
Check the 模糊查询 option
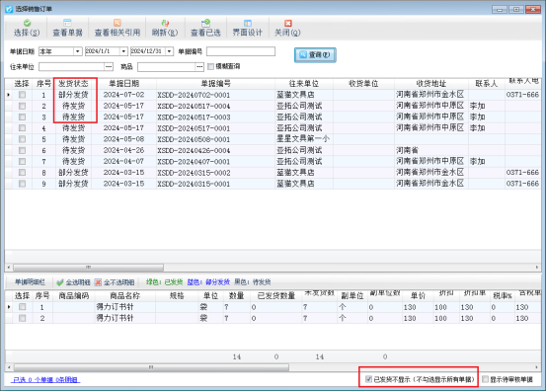pyautogui.click(x=210, y=66)
